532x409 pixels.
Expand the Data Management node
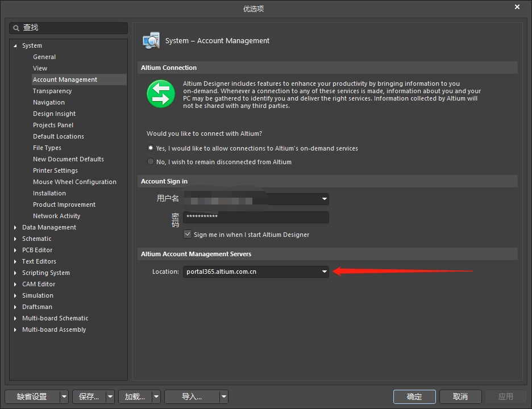(15, 228)
